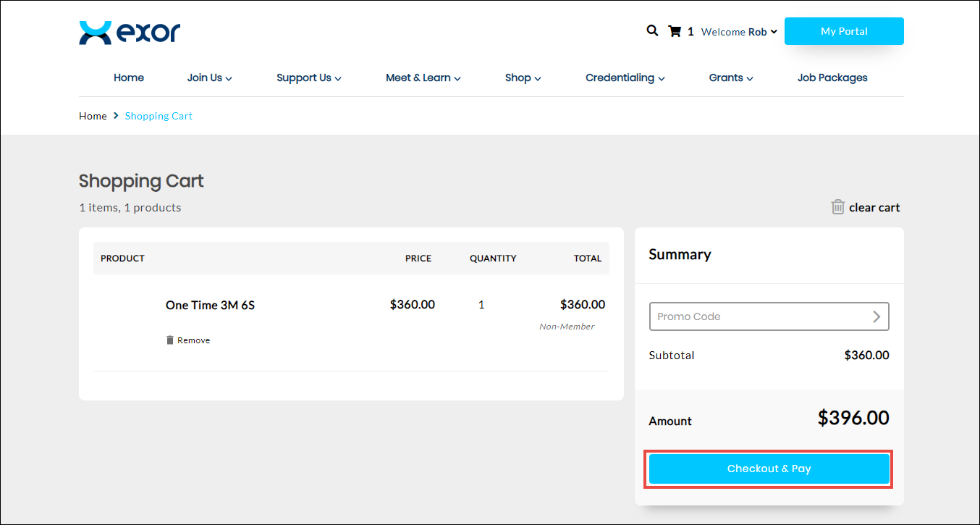This screenshot has height=525, width=980.
Task: Click the trash icon next to Remove
Action: click(x=170, y=340)
